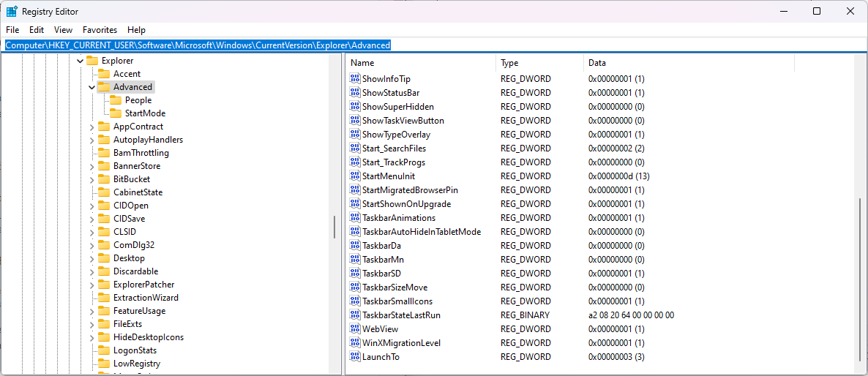The width and height of the screenshot is (868, 376).
Task: Select the ShowSuperHidden value icon
Action: (355, 107)
